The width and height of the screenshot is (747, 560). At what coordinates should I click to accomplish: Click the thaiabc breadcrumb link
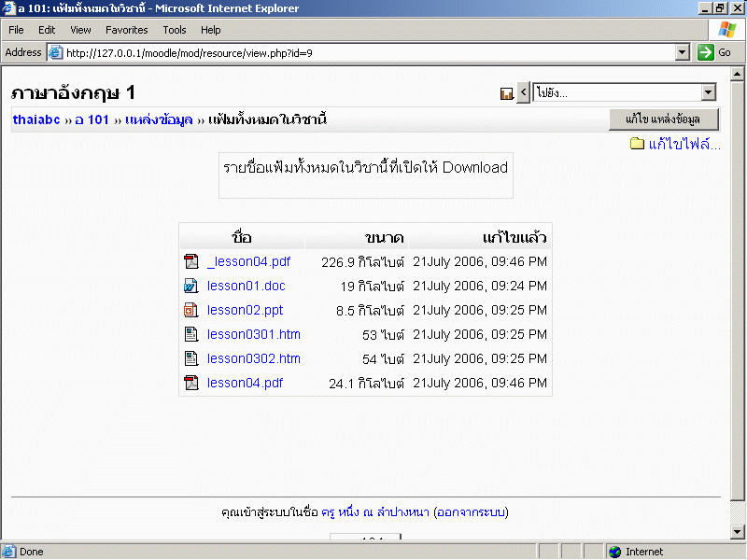click(x=36, y=120)
